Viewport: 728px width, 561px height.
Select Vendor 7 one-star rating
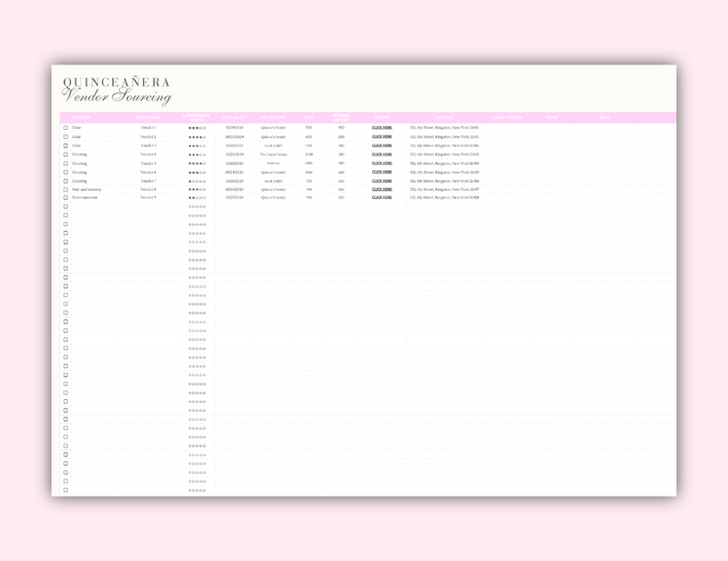197,181
